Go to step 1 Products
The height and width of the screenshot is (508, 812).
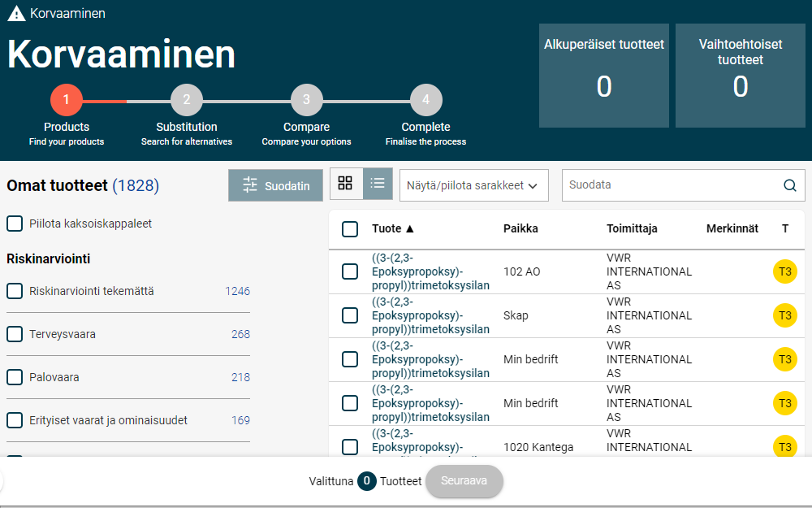click(67, 100)
